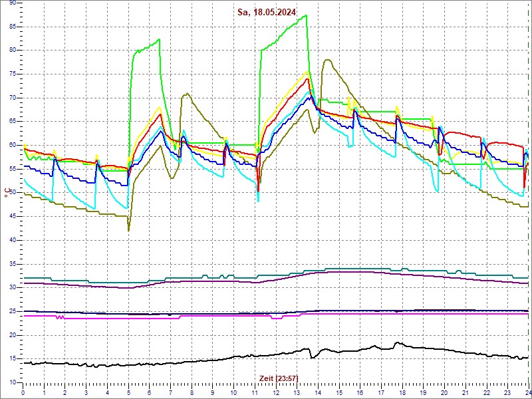Select the 25 value on the temperature axis
The image size is (532, 399).
pyautogui.click(x=12, y=311)
